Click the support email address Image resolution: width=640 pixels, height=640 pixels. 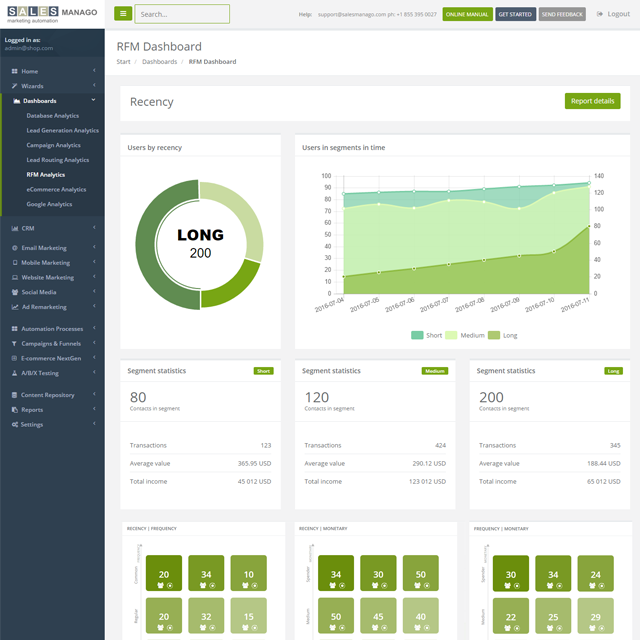click(x=351, y=14)
